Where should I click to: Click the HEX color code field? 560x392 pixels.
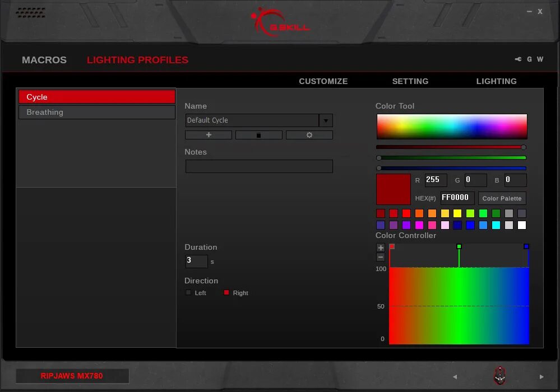click(x=457, y=198)
